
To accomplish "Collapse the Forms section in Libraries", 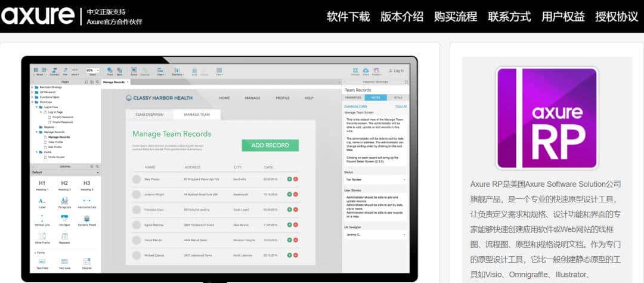I will [x=35, y=253].
